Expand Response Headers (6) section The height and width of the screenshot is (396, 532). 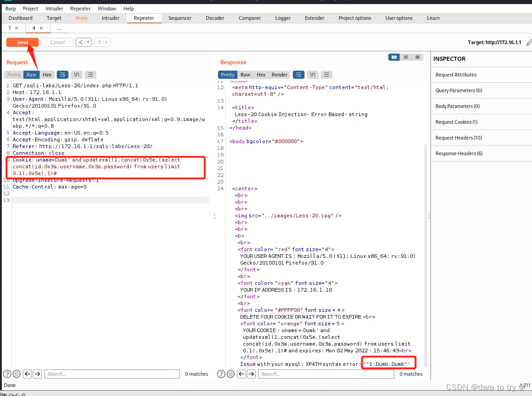click(x=482, y=153)
